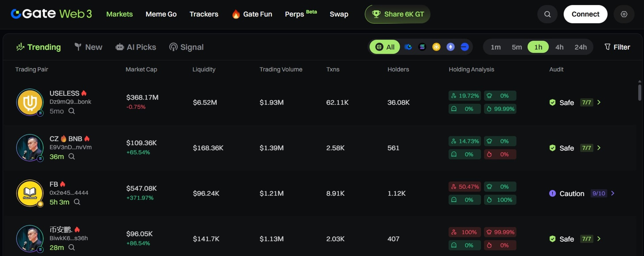Image resolution: width=644 pixels, height=256 pixels.
Task: Click Share 6K GT promo button
Action: (x=397, y=14)
